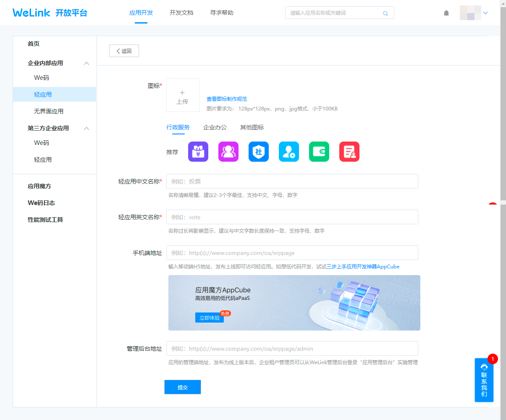This screenshot has height=420, width=506.
Task: Focus the 轻应用中文名称 input field
Action: pyautogui.click(x=292, y=181)
